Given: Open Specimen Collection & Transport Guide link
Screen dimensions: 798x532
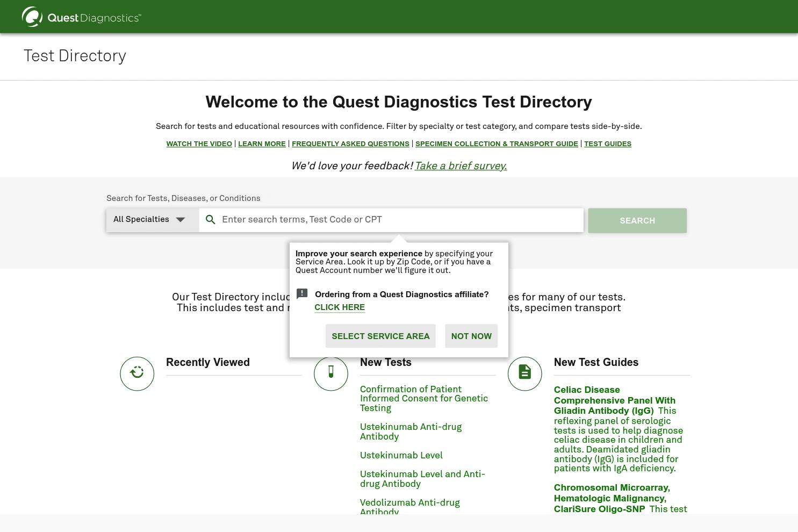Looking at the screenshot, I should pos(497,144).
